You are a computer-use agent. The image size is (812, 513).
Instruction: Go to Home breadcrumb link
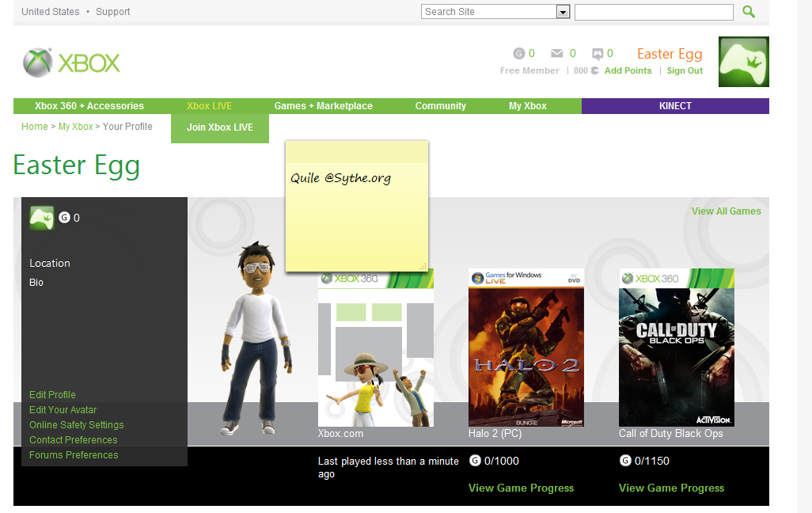click(34, 127)
